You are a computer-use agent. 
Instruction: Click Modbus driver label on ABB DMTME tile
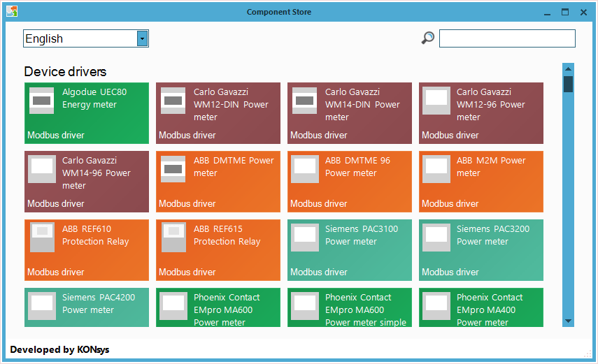pos(187,204)
